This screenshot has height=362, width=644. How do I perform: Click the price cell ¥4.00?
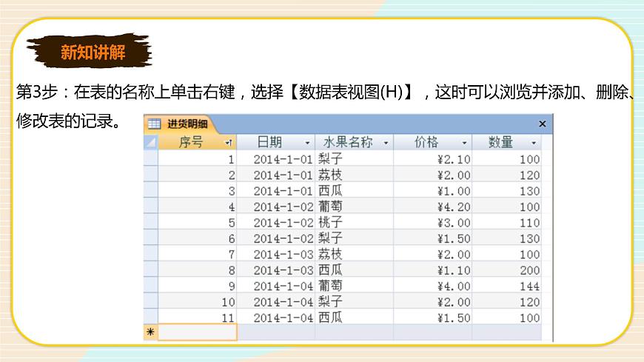pos(432,286)
